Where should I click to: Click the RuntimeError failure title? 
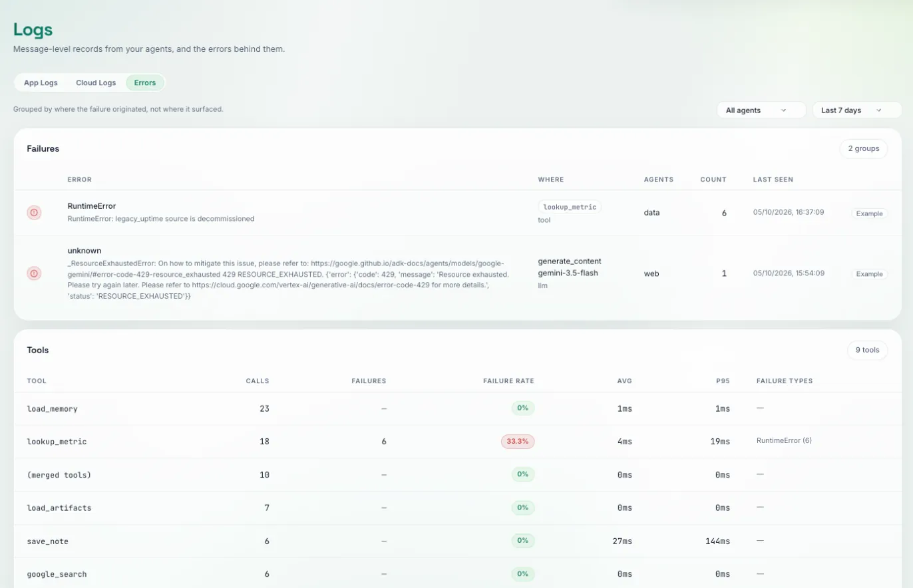coord(92,206)
